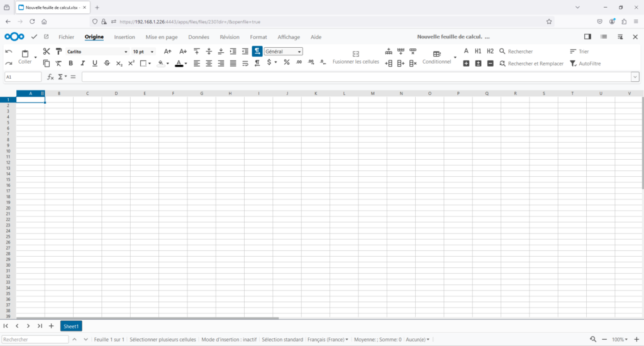Viewport: 644px width, 346px height.
Task: Toggle AutoFiltre on the sheet
Action: [x=586, y=64]
